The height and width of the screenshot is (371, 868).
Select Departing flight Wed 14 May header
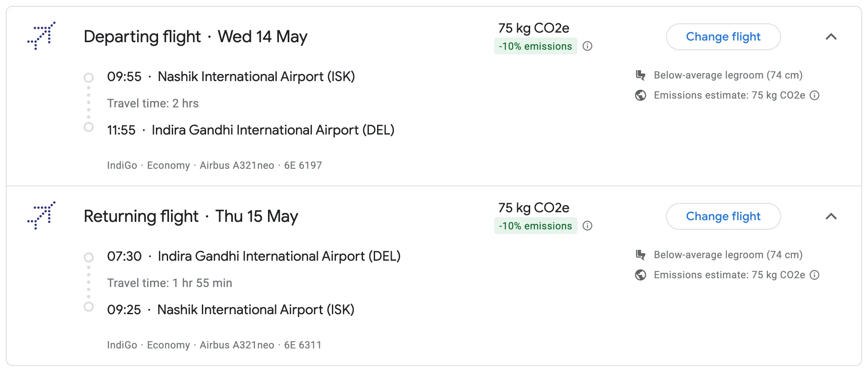pos(195,37)
